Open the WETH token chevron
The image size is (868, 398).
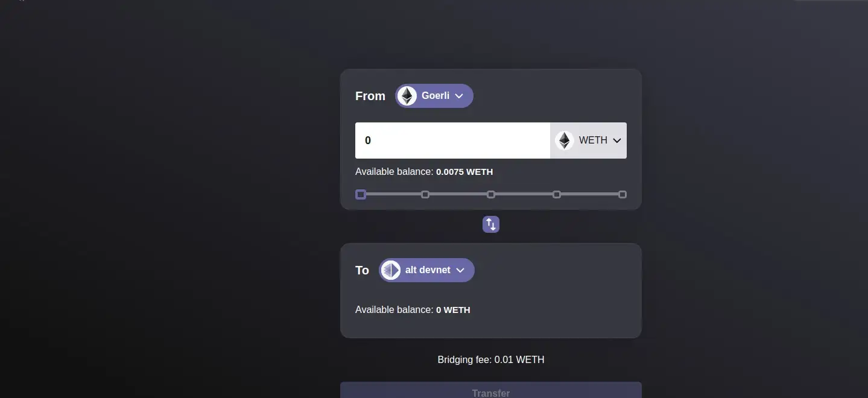616,141
